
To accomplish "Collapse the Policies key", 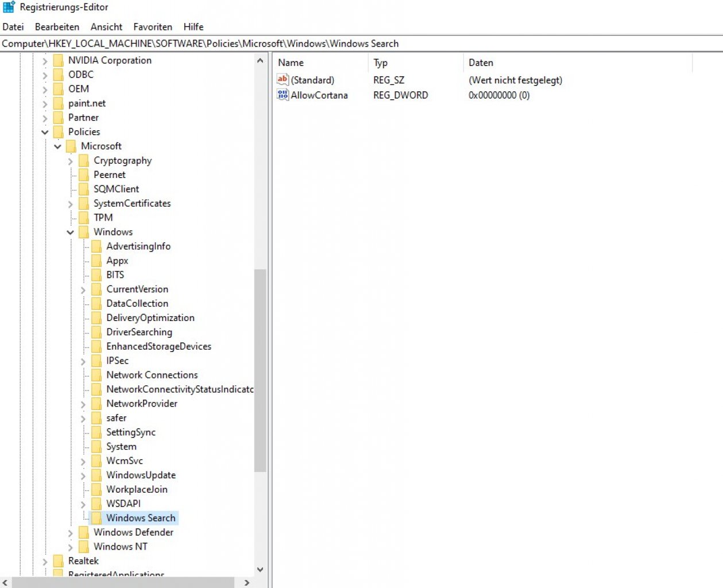I will pyautogui.click(x=45, y=133).
